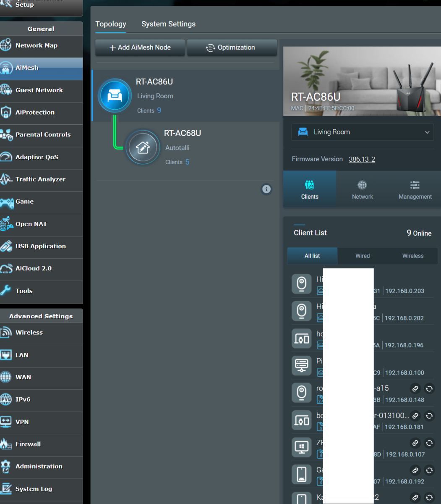This screenshot has height=504, width=441.
Task: Click desktop icon of client 192.168.0.107
Action: pyautogui.click(x=301, y=448)
